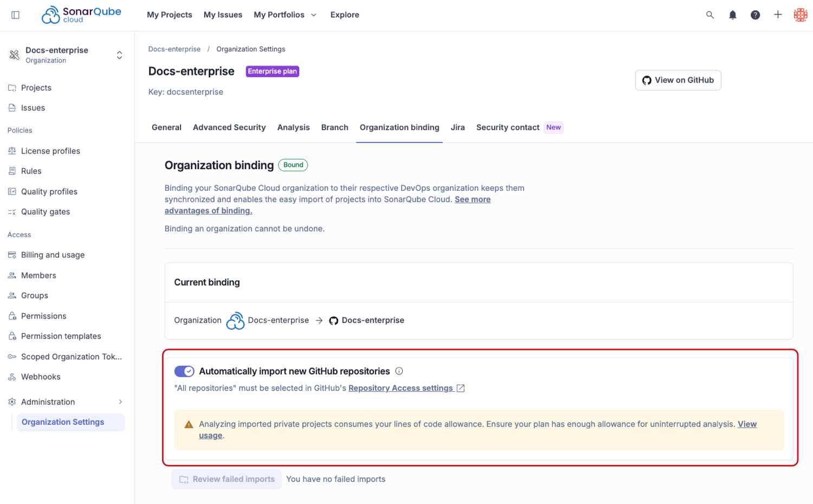This screenshot has height=504, width=813.
Task: Follow the See more advantages of binding link
Action: click(x=473, y=199)
